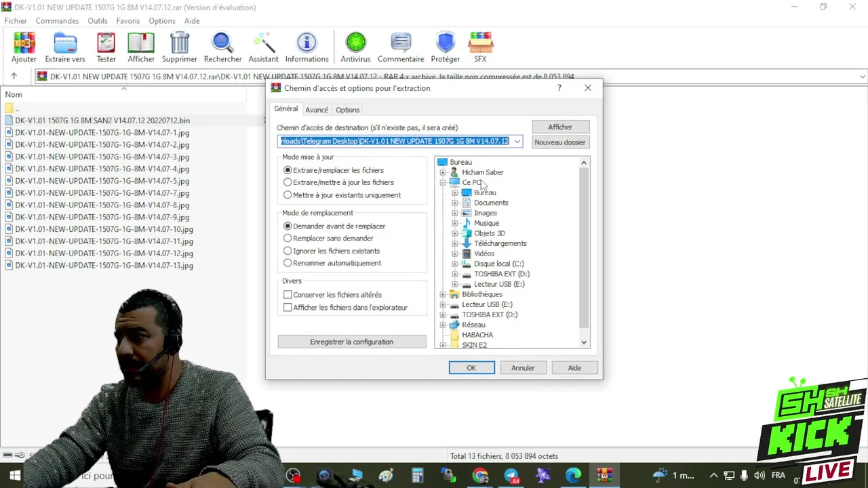The width and height of the screenshot is (868, 488).
Task: Open the Fichier menu
Action: pyautogui.click(x=16, y=21)
